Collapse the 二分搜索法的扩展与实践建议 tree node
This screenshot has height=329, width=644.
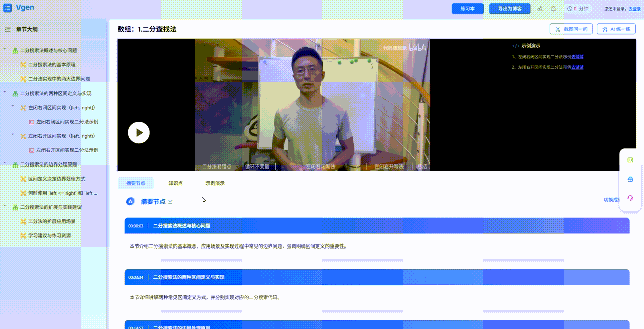(x=5, y=206)
